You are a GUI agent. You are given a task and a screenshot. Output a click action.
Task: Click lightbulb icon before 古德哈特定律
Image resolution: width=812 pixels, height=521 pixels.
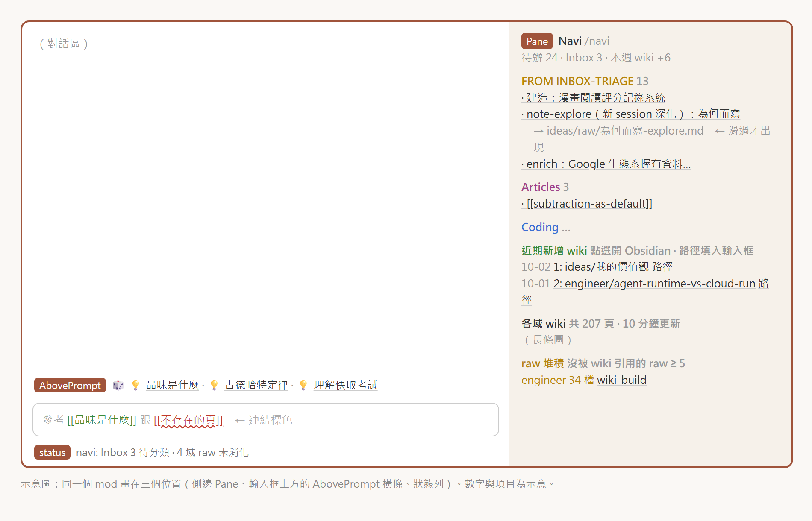pyautogui.click(x=214, y=385)
